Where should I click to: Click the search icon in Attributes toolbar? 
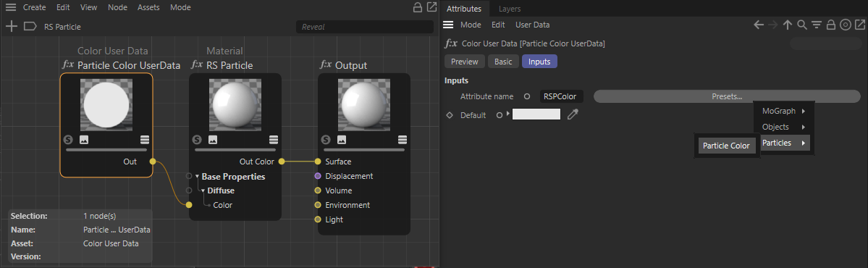[x=801, y=25]
